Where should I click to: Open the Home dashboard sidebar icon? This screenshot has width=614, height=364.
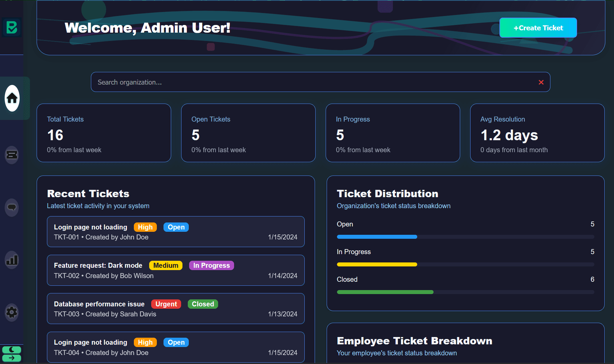click(x=12, y=98)
